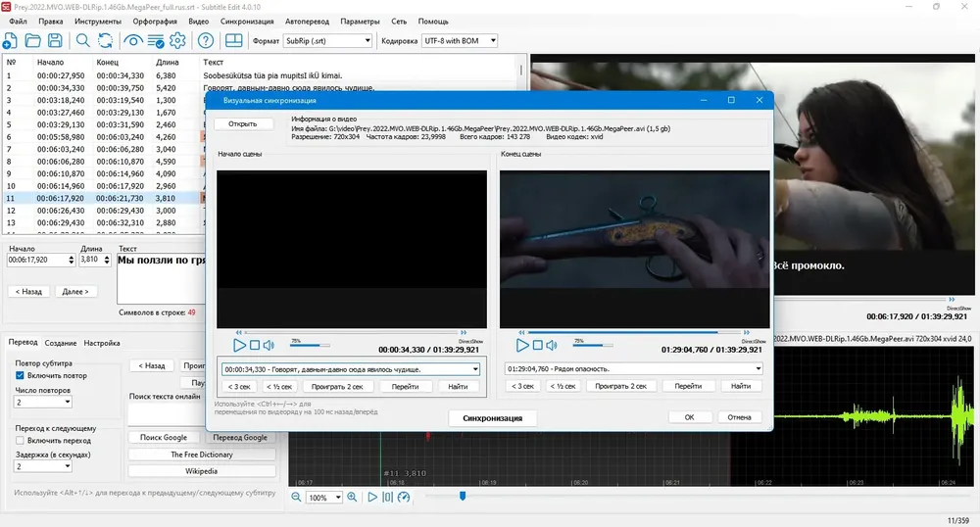Select subtitle row 12 in the list
Image resolution: width=980 pixels, height=527 pixels.
point(103,211)
